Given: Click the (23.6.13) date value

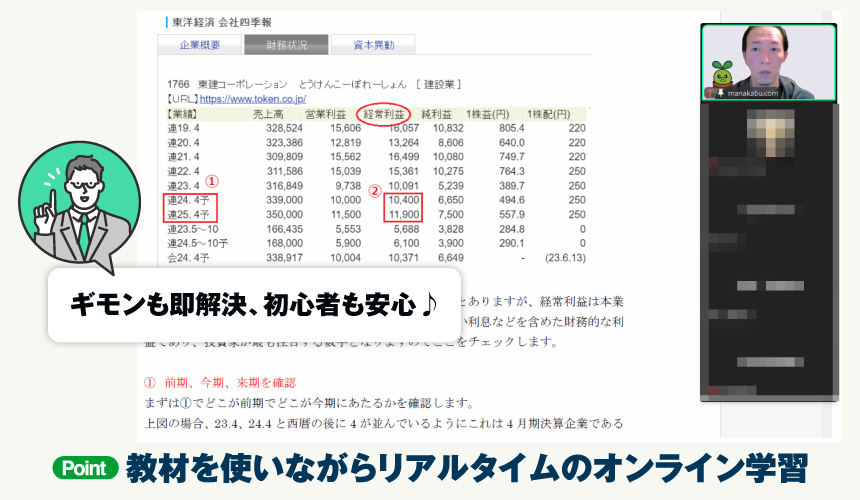Looking at the screenshot, I should point(565,258).
